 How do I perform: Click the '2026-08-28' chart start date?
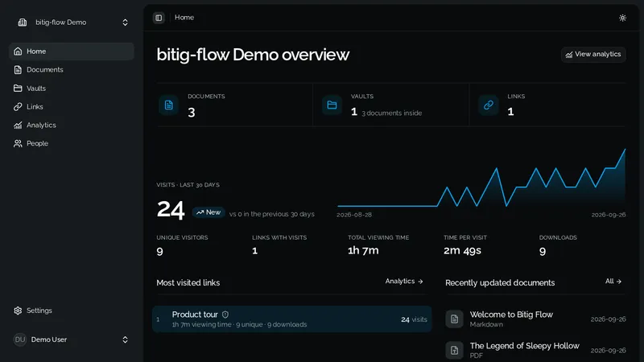pyautogui.click(x=354, y=215)
